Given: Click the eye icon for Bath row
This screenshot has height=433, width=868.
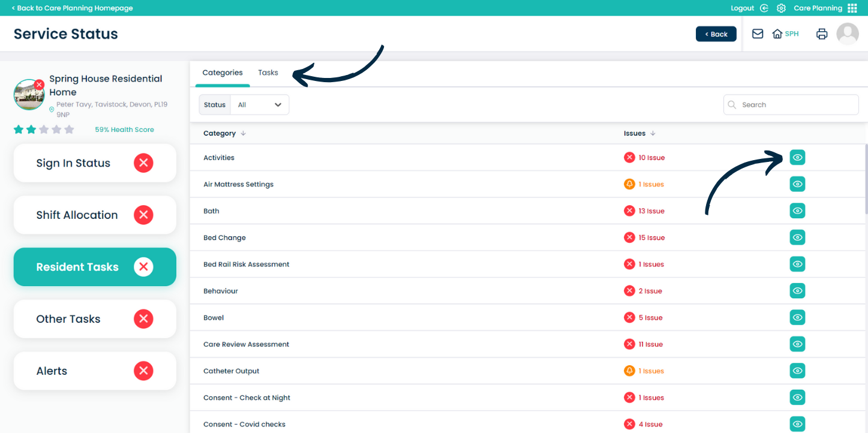Looking at the screenshot, I should [x=797, y=211].
